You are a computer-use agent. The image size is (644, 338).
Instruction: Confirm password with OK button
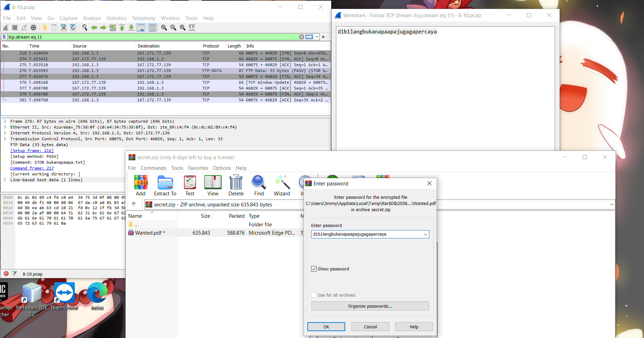point(326,327)
